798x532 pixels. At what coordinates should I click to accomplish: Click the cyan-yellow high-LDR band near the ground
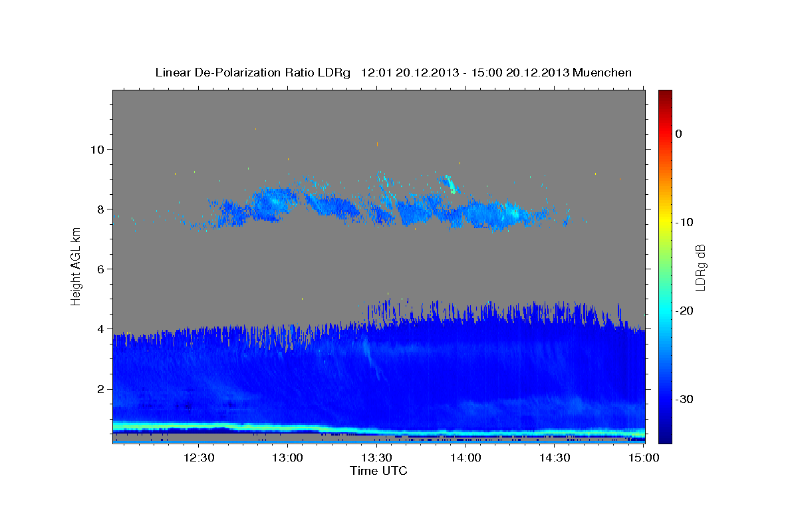click(378, 429)
